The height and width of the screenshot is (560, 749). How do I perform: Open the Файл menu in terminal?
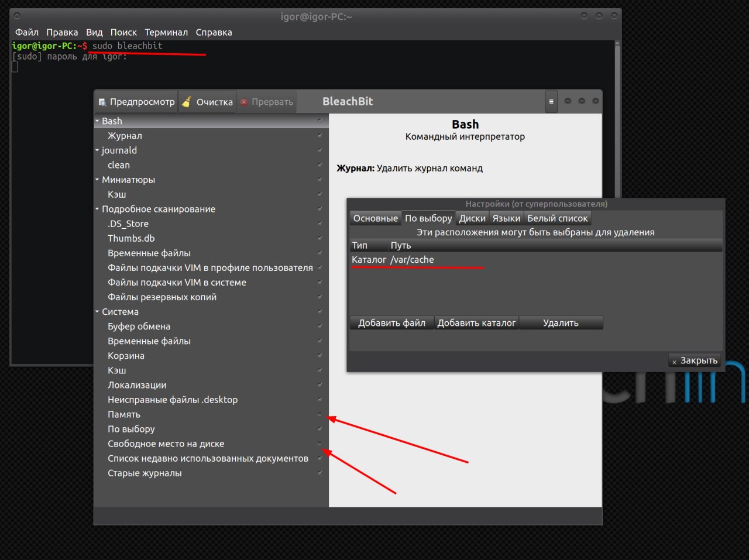[x=27, y=32]
